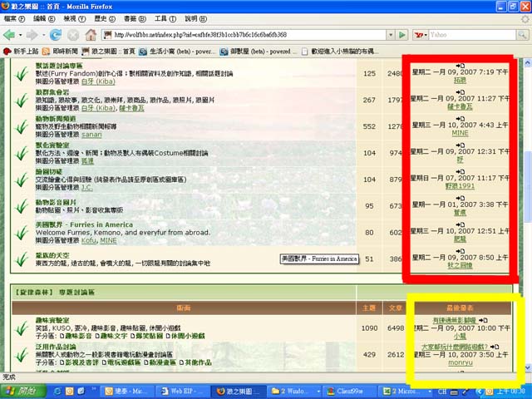The height and width of the screenshot is (399, 532).
Task: Click the Yahoo search engine icon
Action: click(x=418, y=35)
